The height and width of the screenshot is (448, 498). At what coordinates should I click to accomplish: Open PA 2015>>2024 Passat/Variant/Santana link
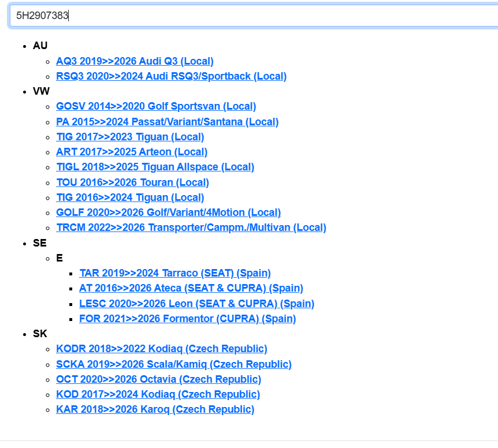167,122
